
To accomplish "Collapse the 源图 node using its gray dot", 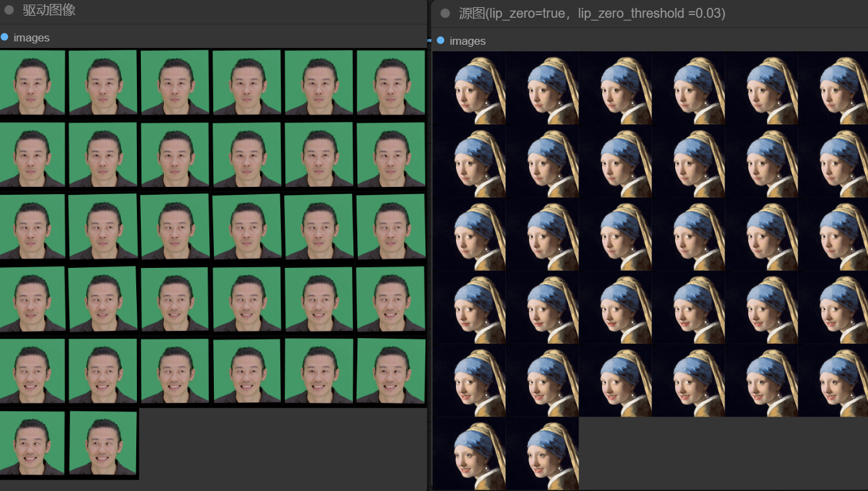I will coord(446,13).
